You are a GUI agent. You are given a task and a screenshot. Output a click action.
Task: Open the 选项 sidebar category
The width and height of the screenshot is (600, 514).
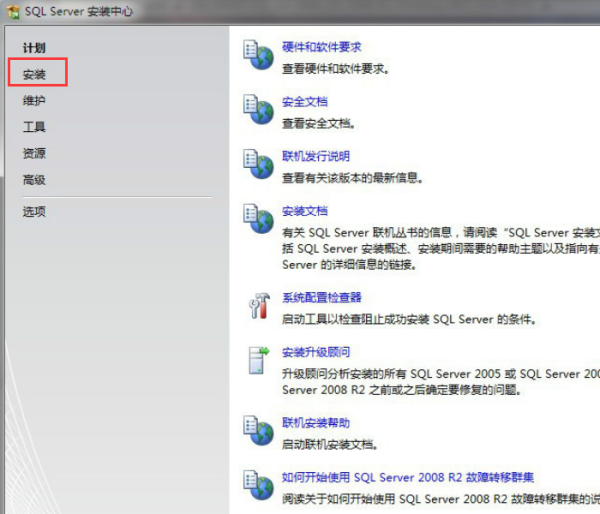[x=34, y=211]
